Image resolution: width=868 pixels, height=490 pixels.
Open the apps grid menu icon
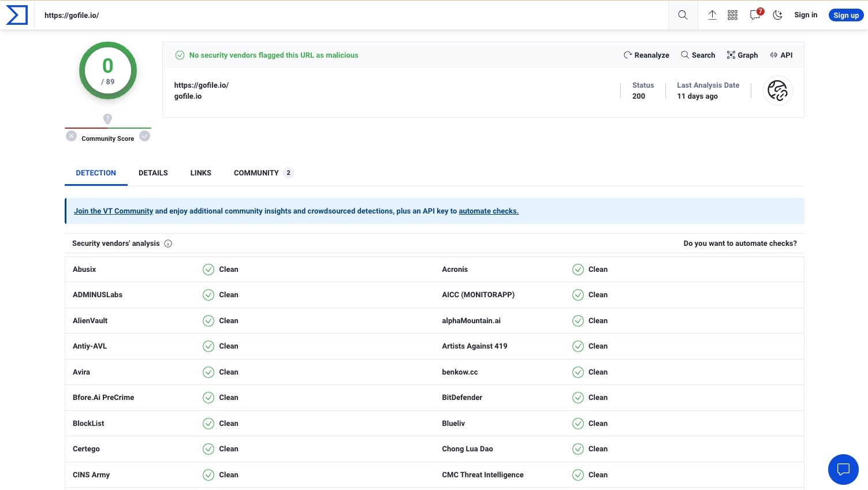pyautogui.click(x=732, y=15)
